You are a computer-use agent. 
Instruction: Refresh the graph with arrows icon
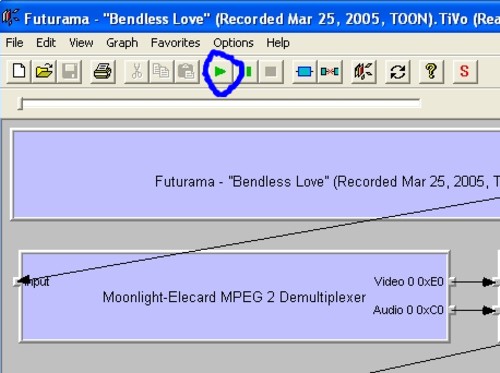[397, 71]
